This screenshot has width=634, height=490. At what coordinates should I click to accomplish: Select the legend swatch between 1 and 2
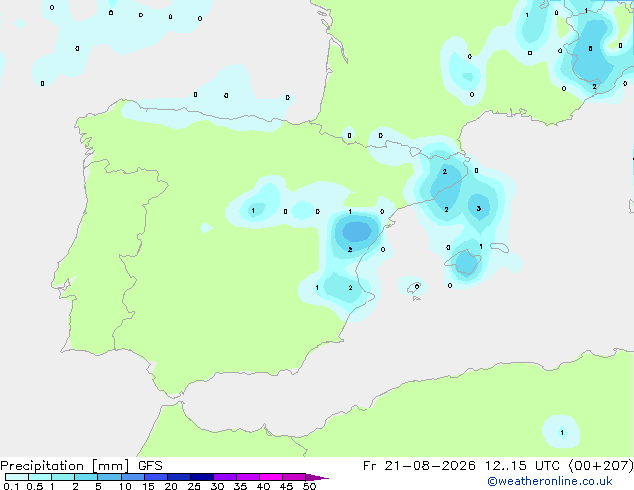click(63, 477)
